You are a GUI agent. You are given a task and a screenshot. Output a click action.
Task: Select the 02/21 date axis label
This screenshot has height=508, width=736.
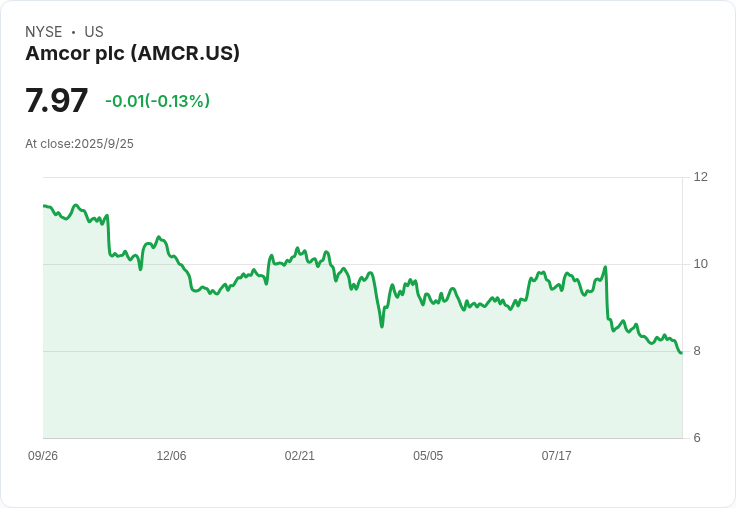coord(299,456)
